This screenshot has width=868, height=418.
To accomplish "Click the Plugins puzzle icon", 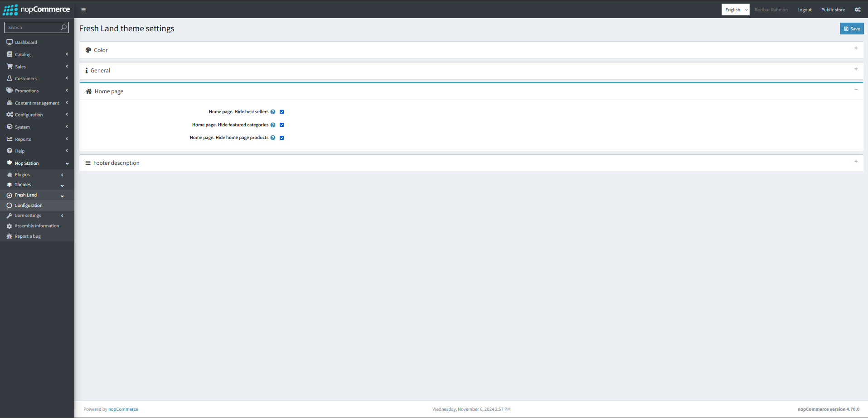I will 10,175.
